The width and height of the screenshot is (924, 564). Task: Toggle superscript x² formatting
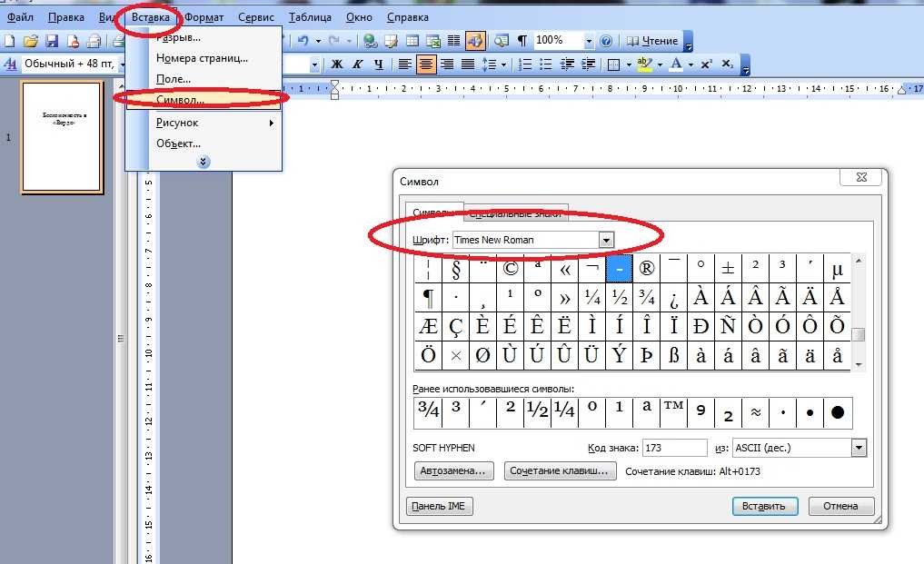707,64
